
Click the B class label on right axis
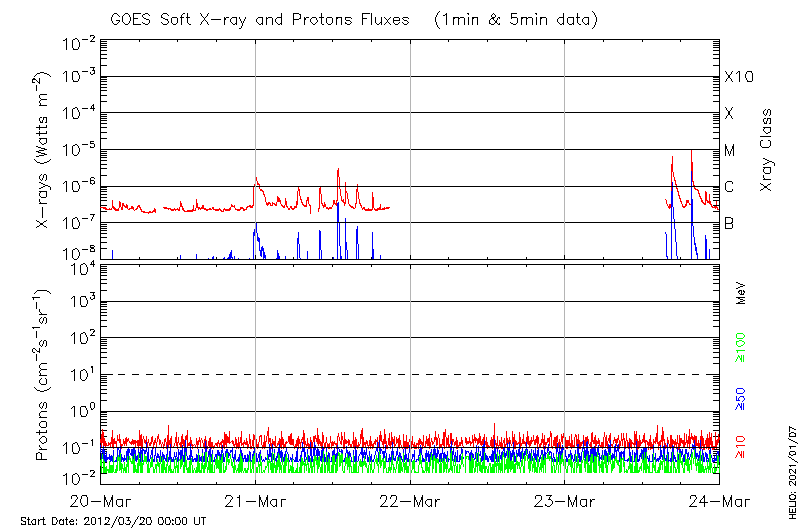click(729, 224)
